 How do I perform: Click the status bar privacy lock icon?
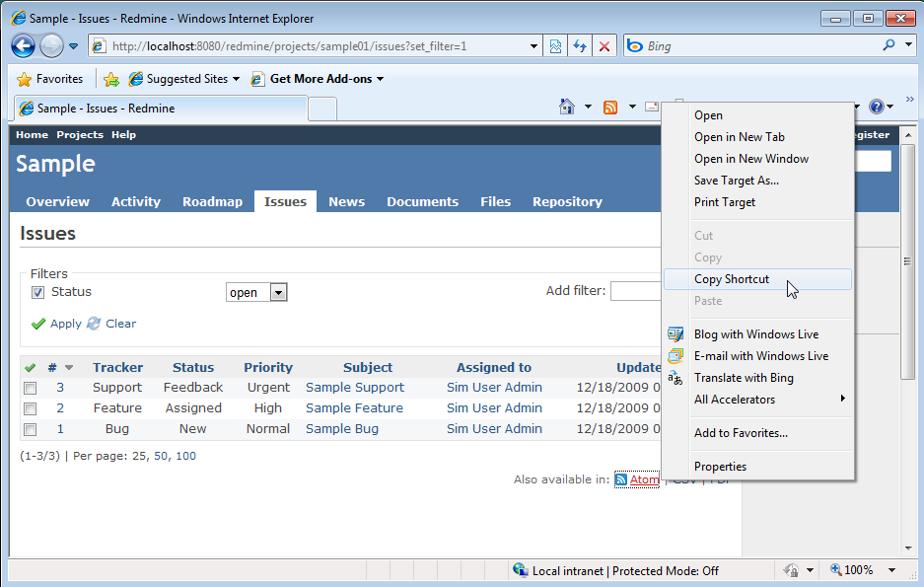[x=791, y=570]
